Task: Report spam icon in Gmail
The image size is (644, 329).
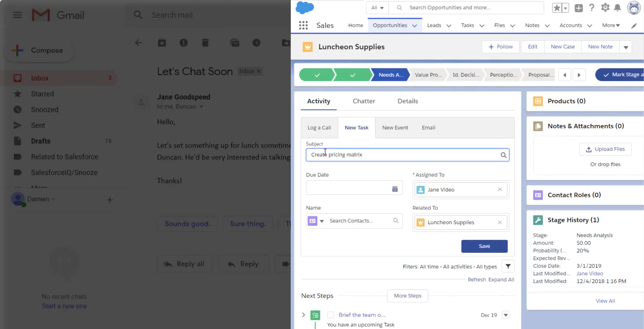Action: tap(183, 43)
